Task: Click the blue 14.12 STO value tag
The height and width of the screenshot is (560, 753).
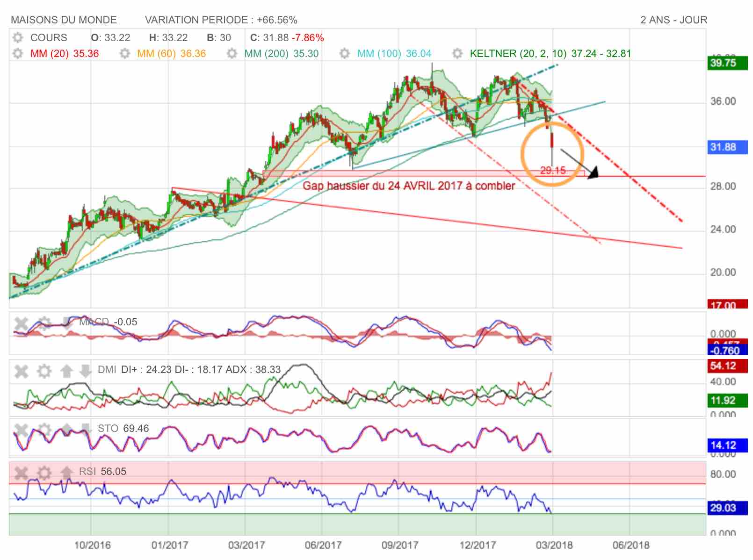Action: pyautogui.click(x=727, y=445)
